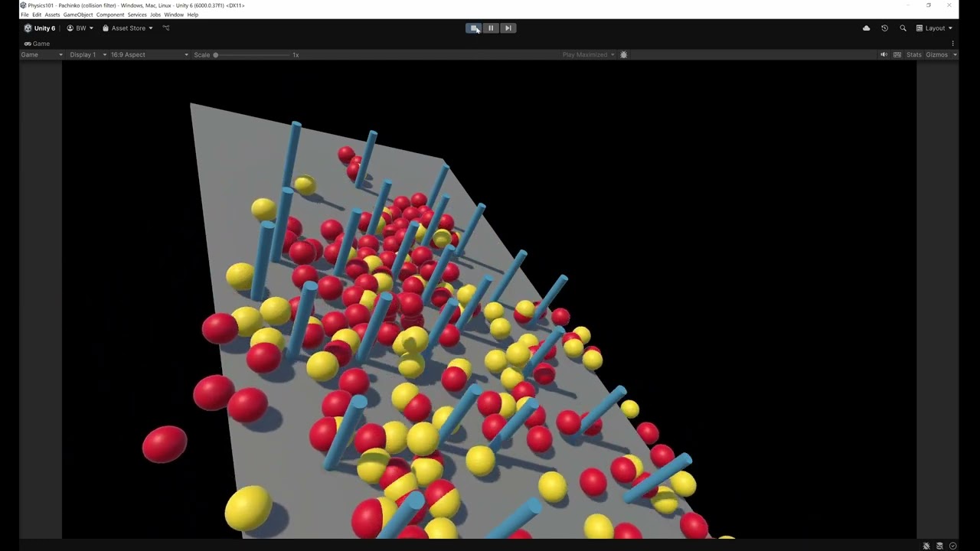Image resolution: width=980 pixels, height=551 pixels.
Task: Open the File menu
Action: click(25, 15)
